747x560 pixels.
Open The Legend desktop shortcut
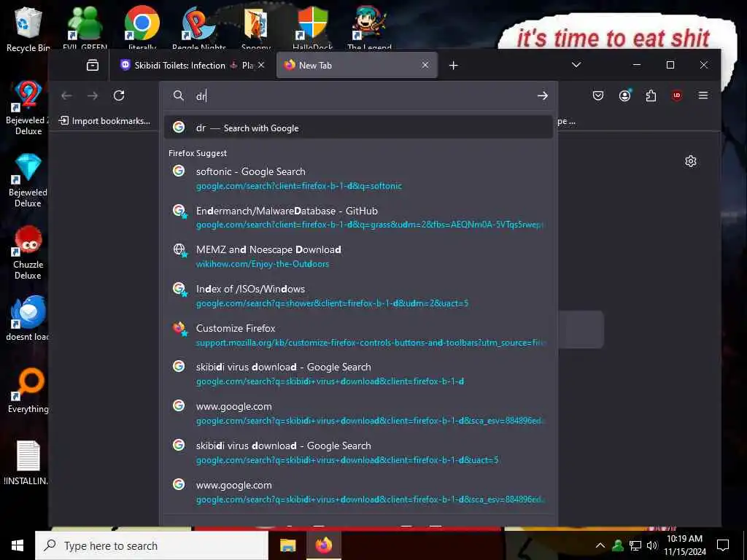coord(369,28)
